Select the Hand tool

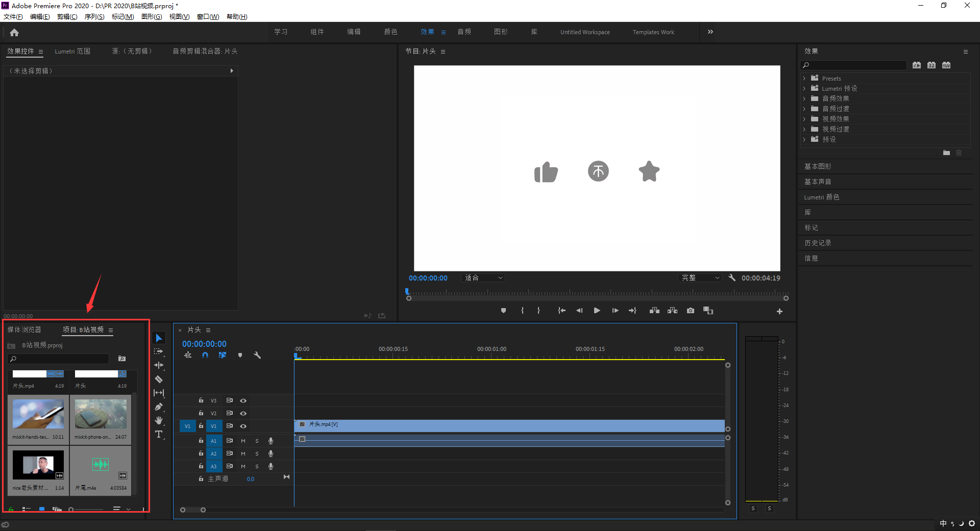(x=159, y=420)
